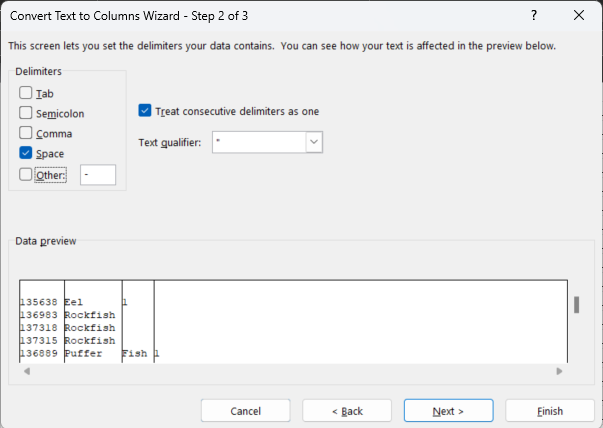The height and width of the screenshot is (428, 603).
Task: Enable the Tab delimiter checkbox
Action: [x=26, y=93]
